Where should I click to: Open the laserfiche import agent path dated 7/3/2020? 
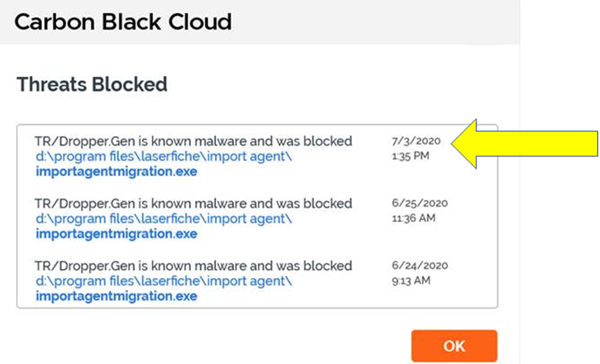click(163, 157)
